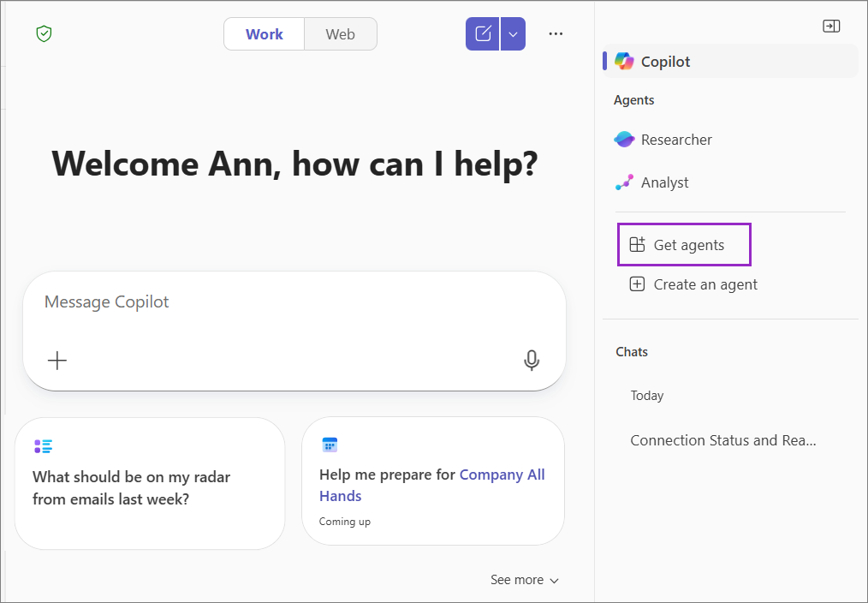Image resolution: width=868 pixels, height=603 pixels.
Task: Expand the new chat dropdown arrow
Action: 513,33
